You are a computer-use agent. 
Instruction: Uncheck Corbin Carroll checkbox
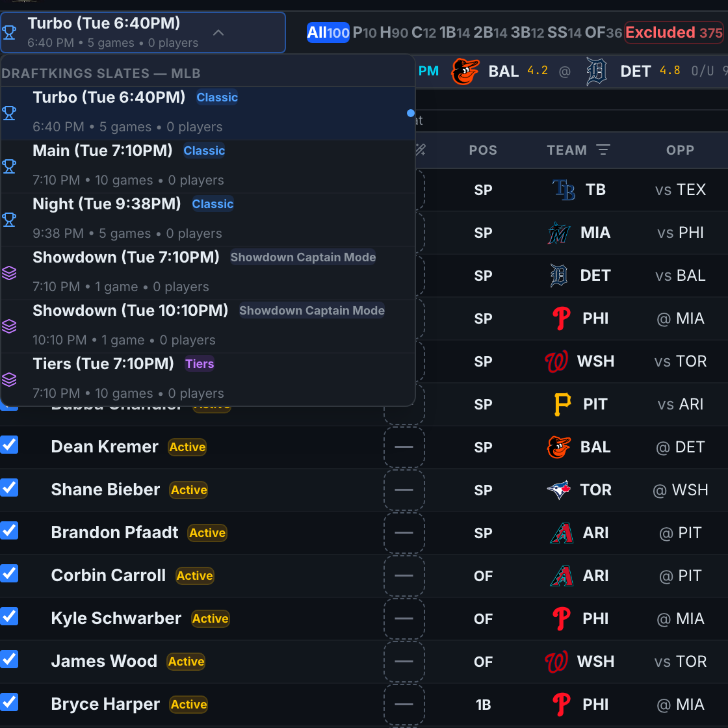click(9, 573)
